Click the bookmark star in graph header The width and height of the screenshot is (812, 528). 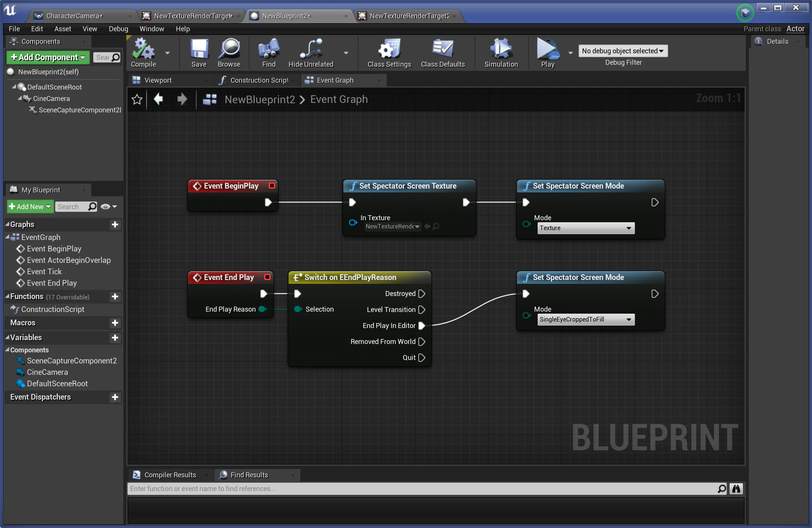[137, 99]
